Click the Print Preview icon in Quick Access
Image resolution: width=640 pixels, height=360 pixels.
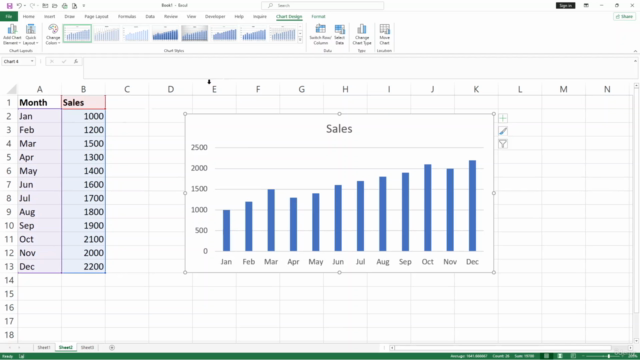pos(74,6)
